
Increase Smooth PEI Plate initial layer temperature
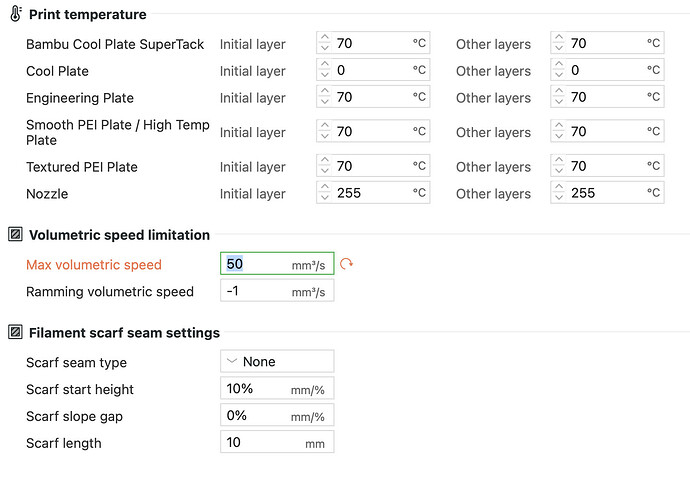[x=325, y=126]
